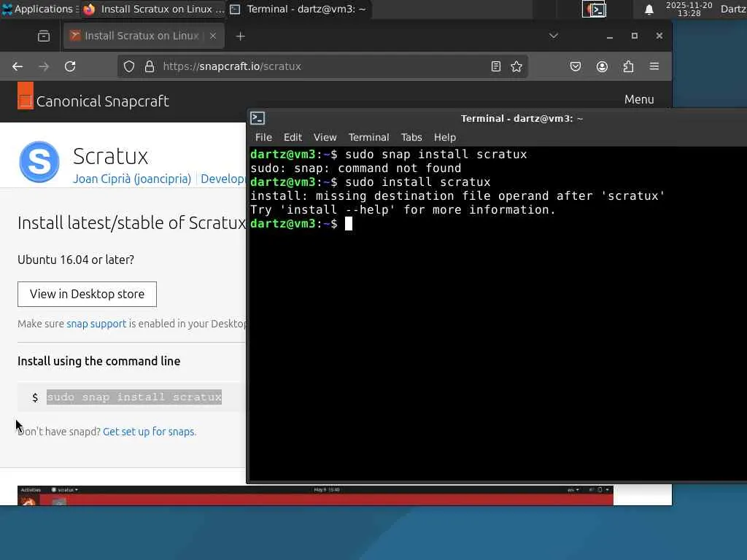The image size is (747, 560).
Task: Open Firefox hamburger application menu
Action: [654, 66]
